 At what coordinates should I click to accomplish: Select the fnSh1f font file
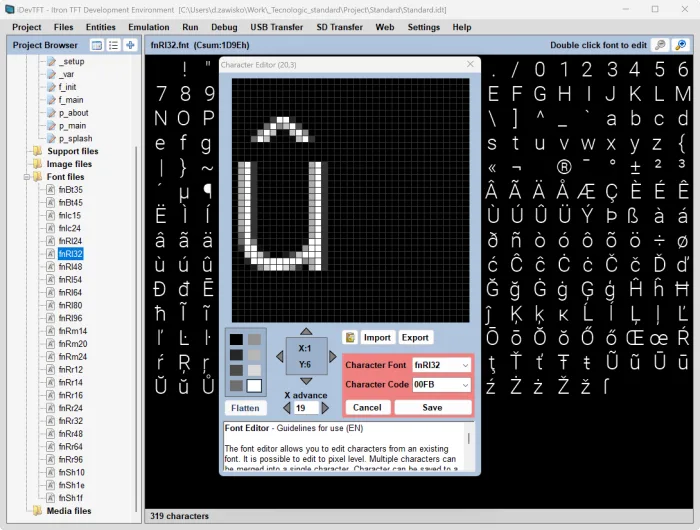pyautogui.click(x=71, y=498)
